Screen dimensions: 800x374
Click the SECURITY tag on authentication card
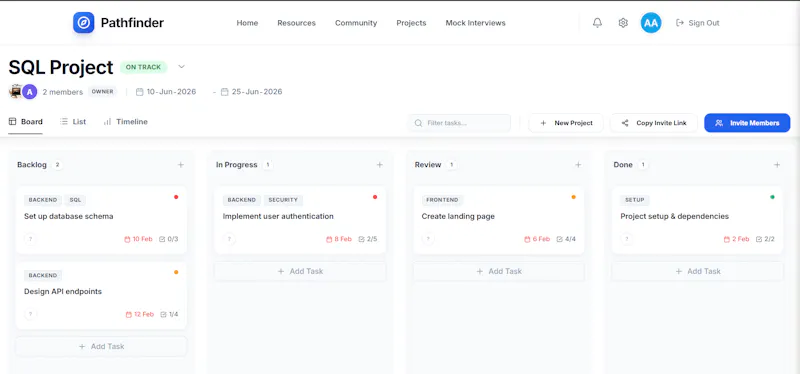coord(283,200)
